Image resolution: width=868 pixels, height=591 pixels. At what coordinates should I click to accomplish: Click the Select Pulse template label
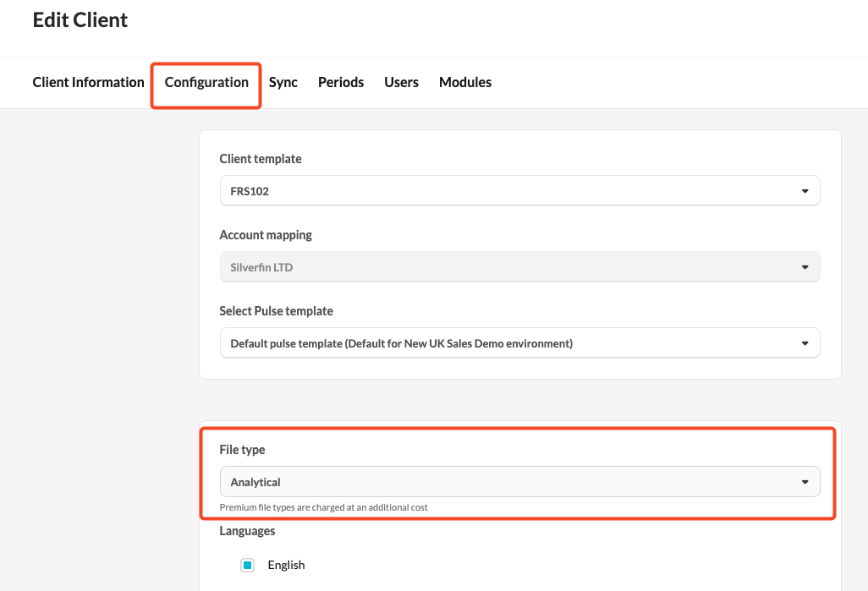[277, 311]
